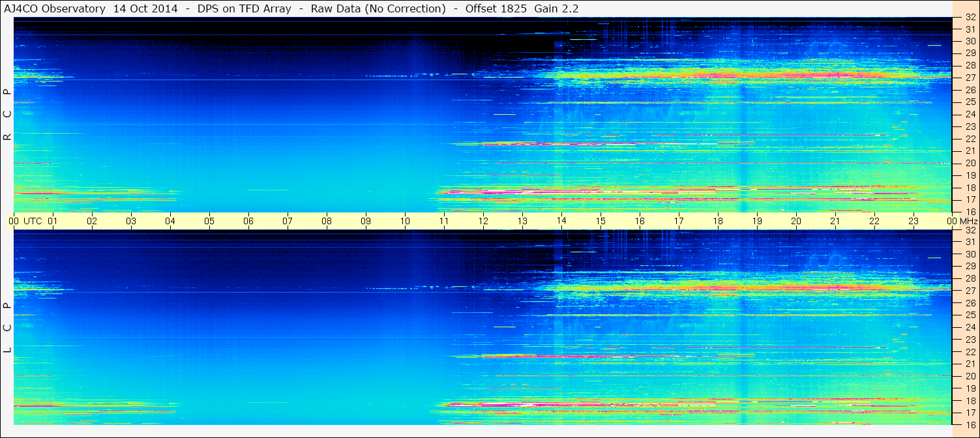Pick the 20 hour mark on the time axis
Screen dimensions: 980x438
(796, 221)
